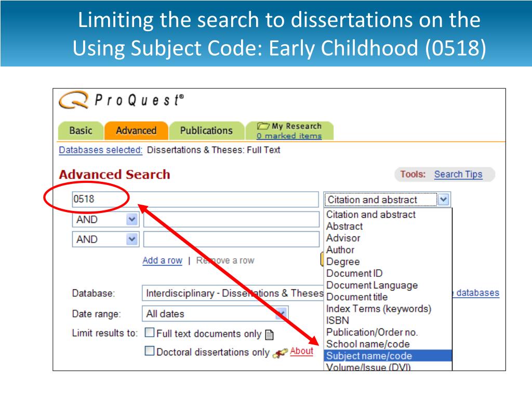This screenshot has height=399, width=532.
Task: Enable Doctoral dissertations only checkbox
Action: tap(149, 351)
